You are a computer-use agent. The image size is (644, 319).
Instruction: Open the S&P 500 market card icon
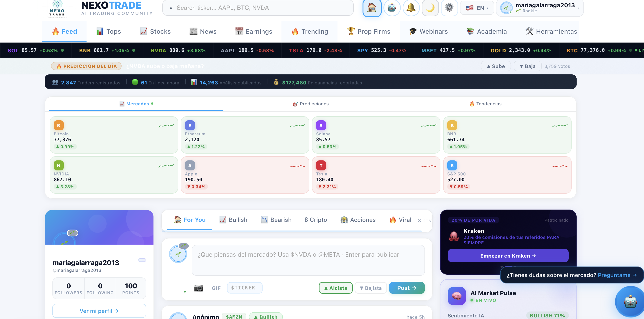pos(452,165)
